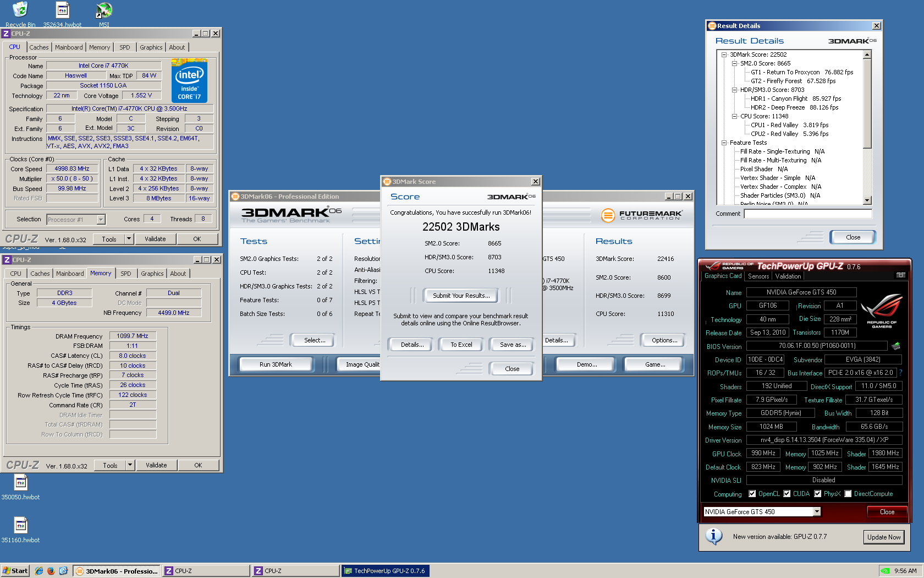Click the Bus Interface question mark icon
The image size is (924, 578).
[900, 373]
